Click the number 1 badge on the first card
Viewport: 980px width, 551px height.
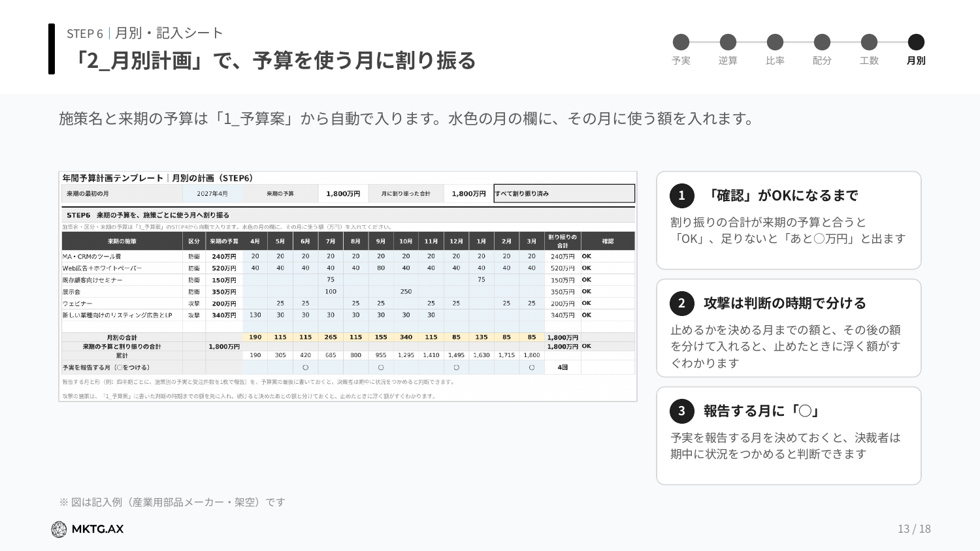point(681,196)
